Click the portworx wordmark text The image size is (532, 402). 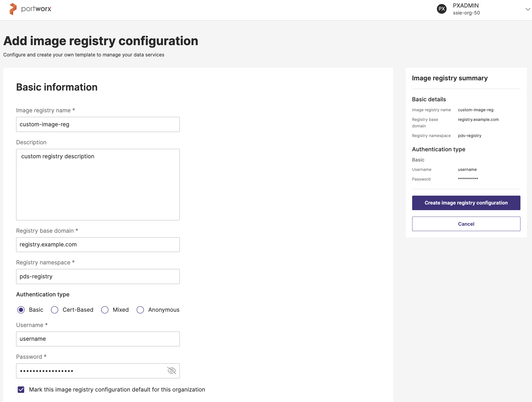coord(36,9)
